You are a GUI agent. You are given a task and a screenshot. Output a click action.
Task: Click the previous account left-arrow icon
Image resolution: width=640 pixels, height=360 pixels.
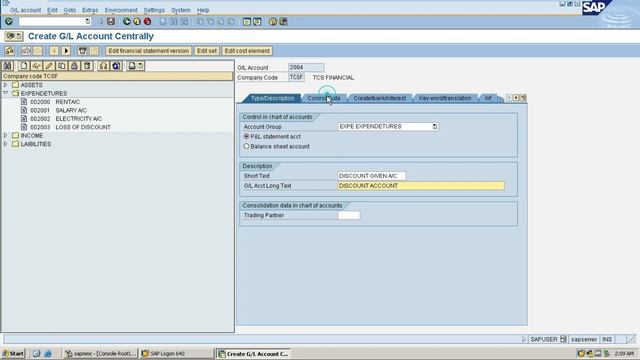tap(54, 51)
